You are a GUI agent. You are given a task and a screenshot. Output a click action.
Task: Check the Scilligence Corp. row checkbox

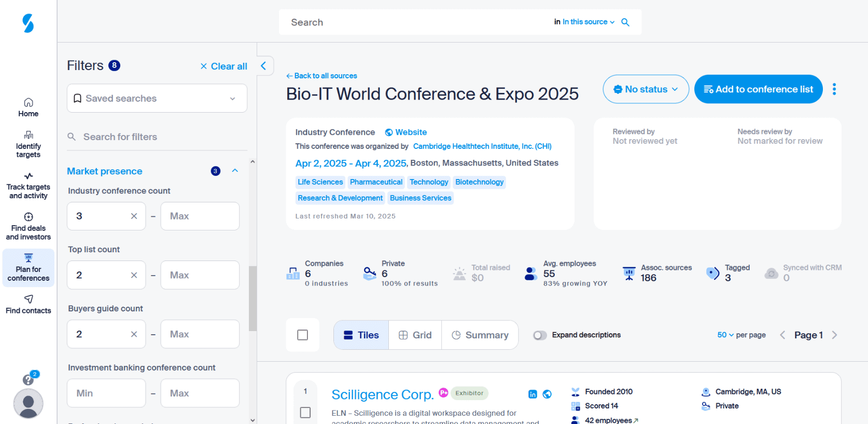pyautogui.click(x=305, y=413)
